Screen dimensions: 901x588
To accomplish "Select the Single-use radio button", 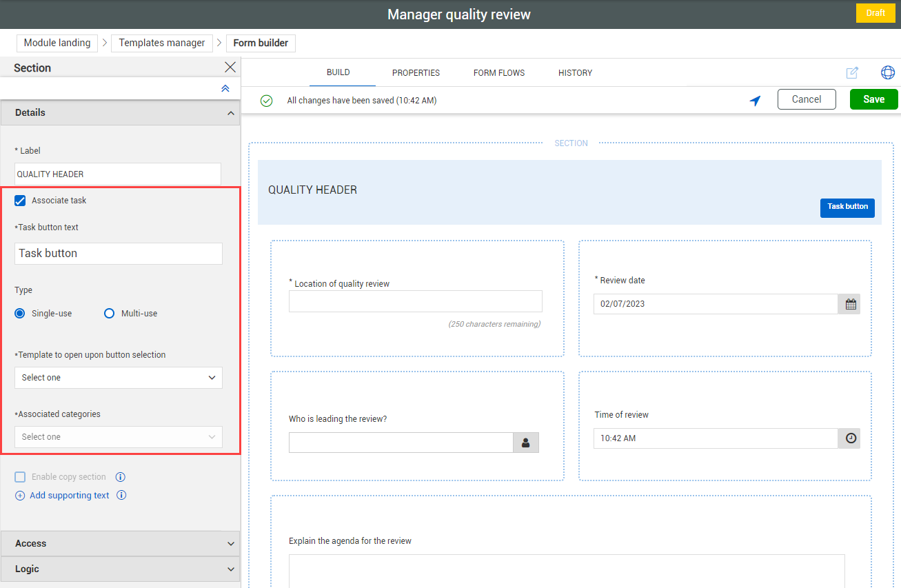I will [x=21, y=313].
